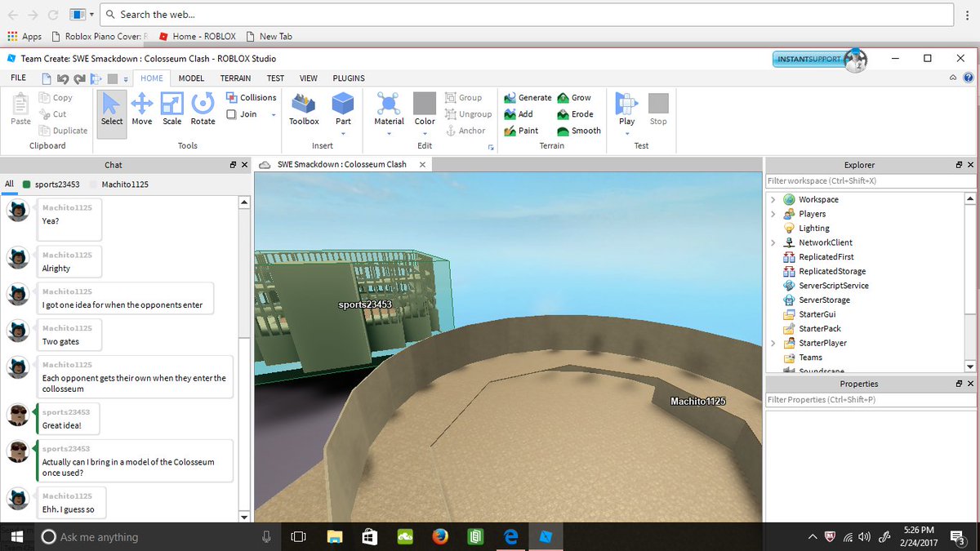This screenshot has height=551, width=980.
Task: Select the Scale tool
Action: [x=172, y=109]
